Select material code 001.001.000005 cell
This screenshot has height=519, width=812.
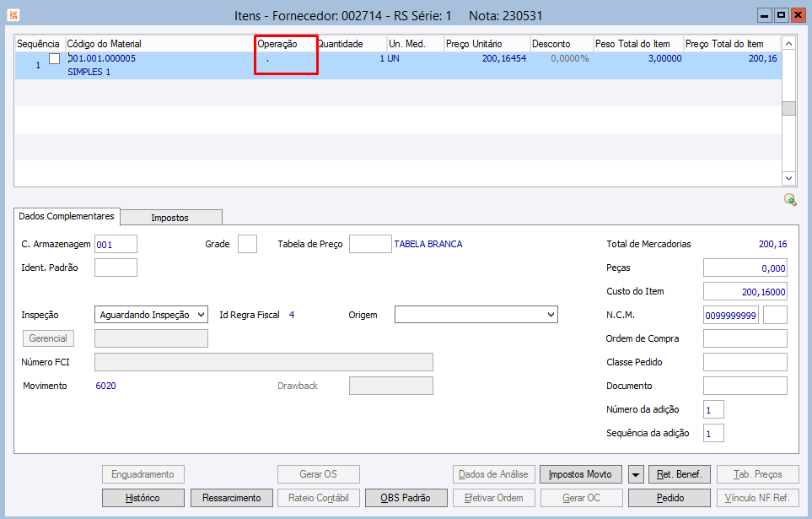(102, 58)
